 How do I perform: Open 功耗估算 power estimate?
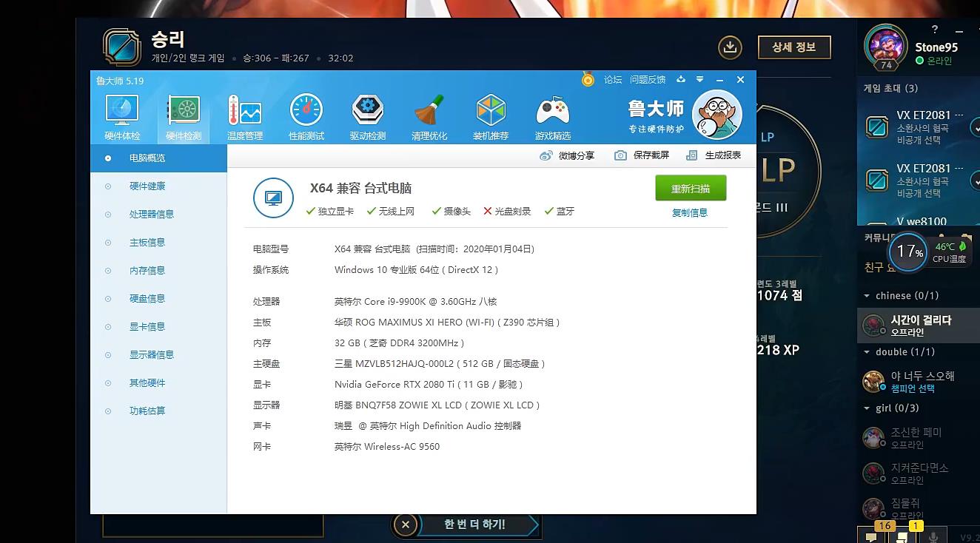[158, 411]
